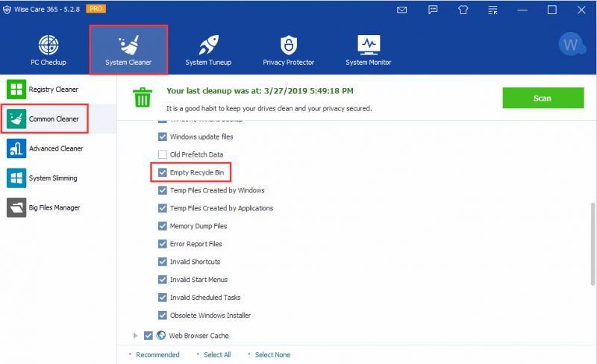This screenshot has width=597, height=364.
Task: Select System Slimming label in the sidebar
Action: pyautogui.click(x=53, y=178)
